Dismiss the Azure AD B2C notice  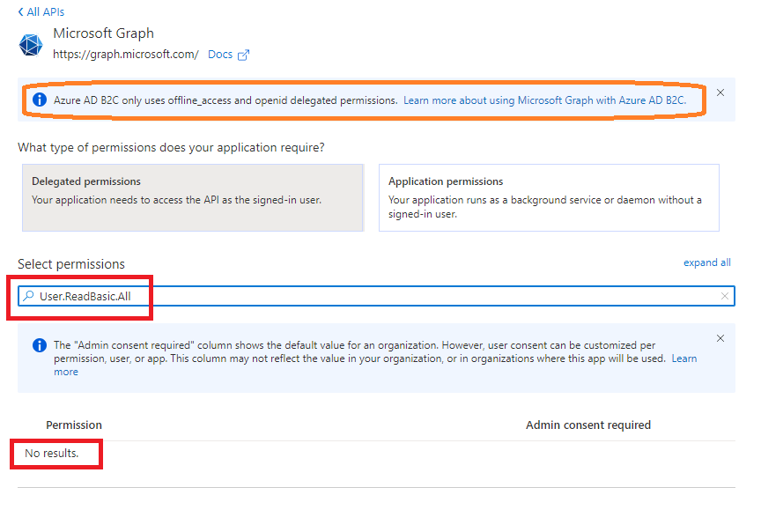click(720, 92)
